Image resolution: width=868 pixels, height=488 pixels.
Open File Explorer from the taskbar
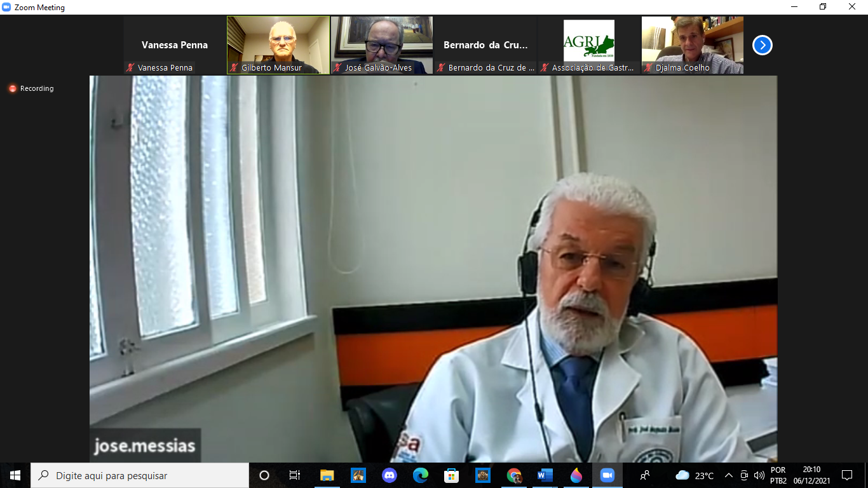327,475
